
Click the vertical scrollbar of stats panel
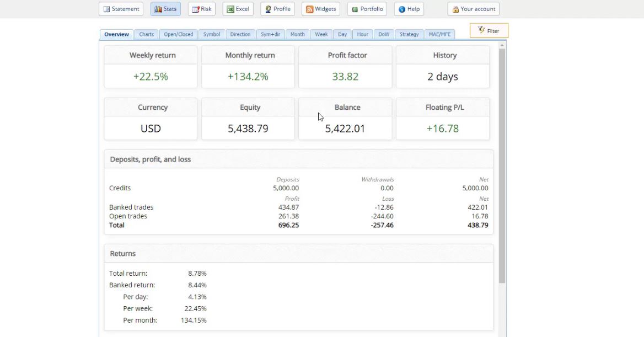(502, 165)
